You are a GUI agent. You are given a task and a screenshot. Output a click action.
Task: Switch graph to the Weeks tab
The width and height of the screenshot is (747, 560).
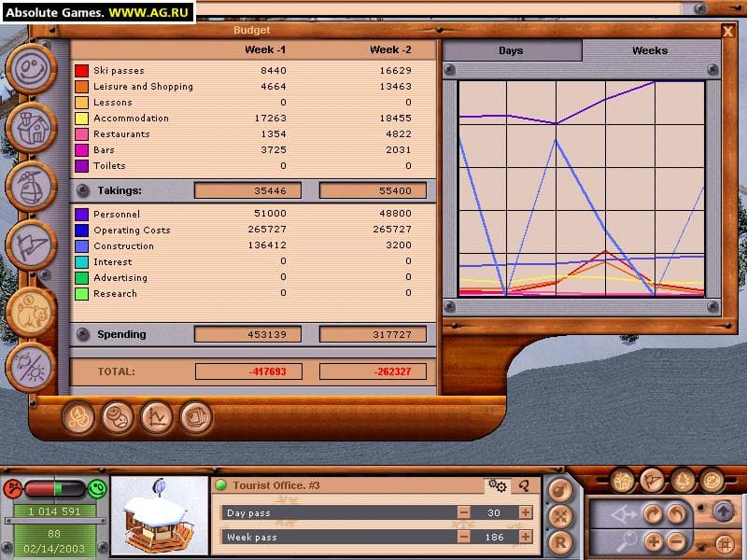(650, 50)
